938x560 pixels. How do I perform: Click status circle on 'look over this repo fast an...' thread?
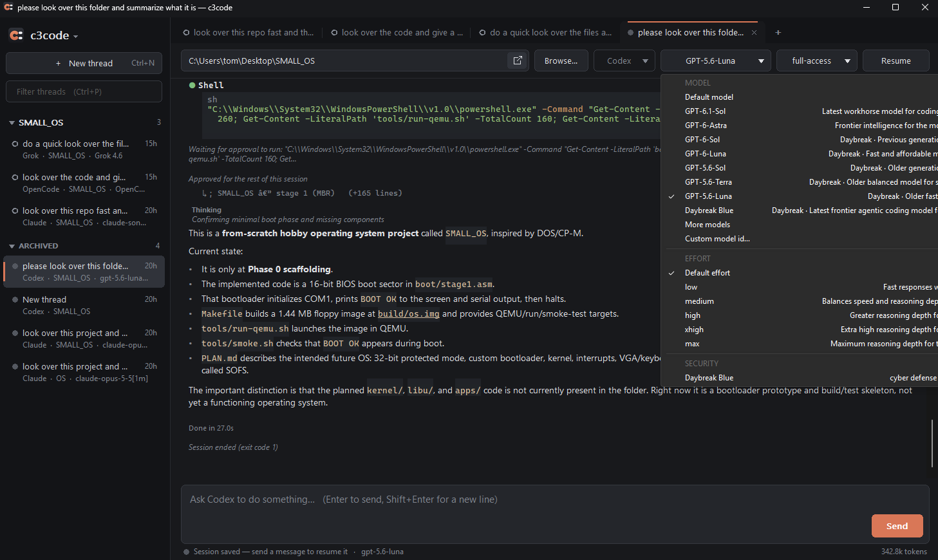tap(15, 210)
